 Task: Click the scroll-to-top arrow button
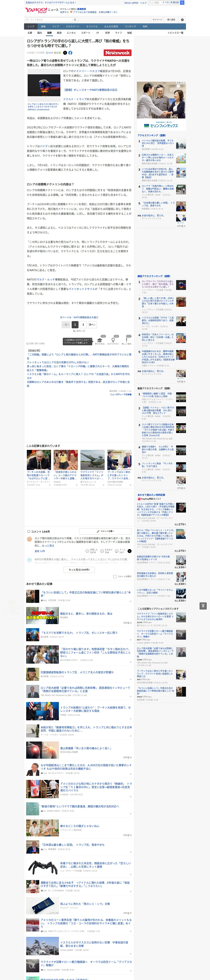203,606
